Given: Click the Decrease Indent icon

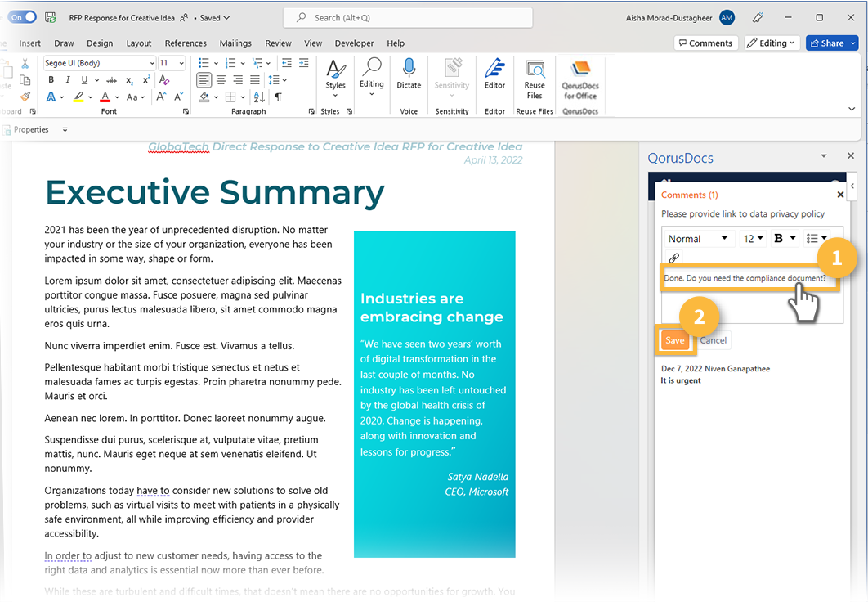Looking at the screenshot, I should pyautogui.click(x=287, y=63).
